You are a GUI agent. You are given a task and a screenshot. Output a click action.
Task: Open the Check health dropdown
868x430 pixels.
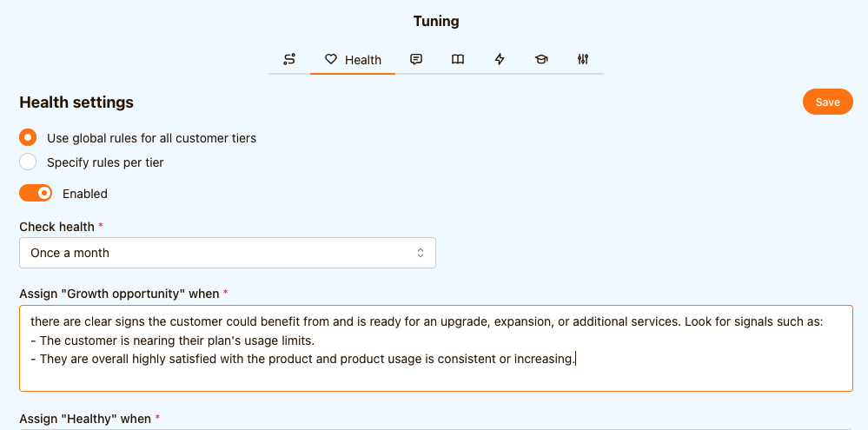tap(227, 253)
